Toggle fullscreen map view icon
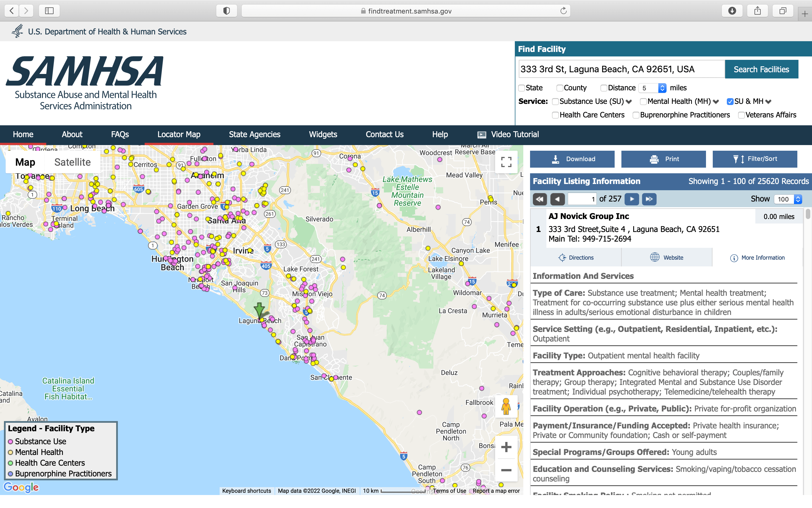This screenshot has width=812, height=508. pyautogui.click(x=506, y=162)
